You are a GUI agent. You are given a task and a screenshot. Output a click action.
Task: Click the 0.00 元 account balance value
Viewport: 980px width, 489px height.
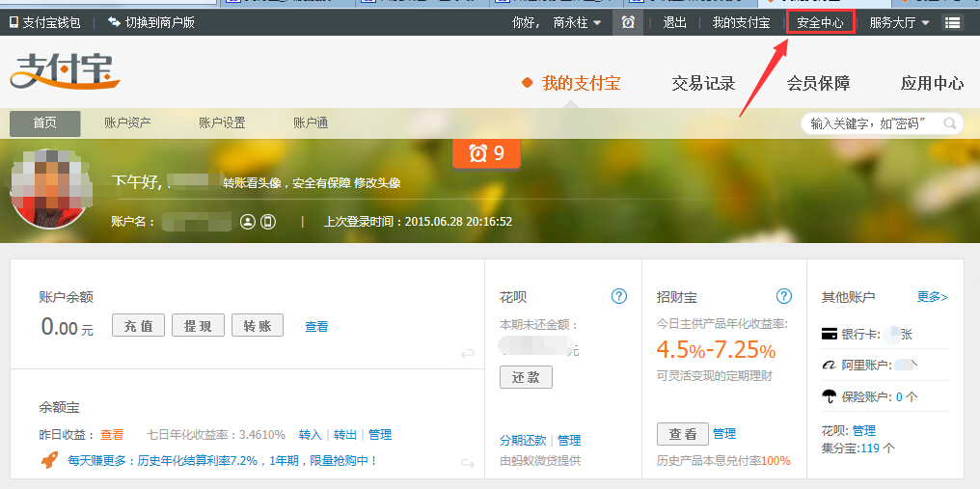[x=67, y=327]
